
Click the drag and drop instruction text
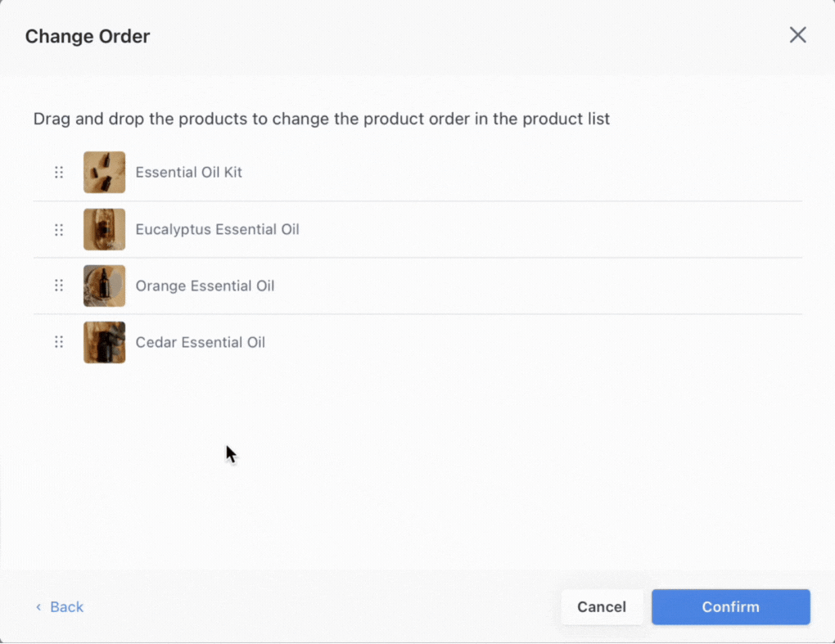(321, 119)
